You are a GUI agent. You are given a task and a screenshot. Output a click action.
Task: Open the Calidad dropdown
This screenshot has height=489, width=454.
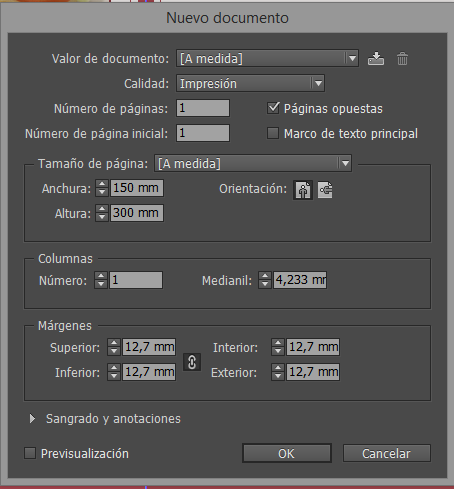[x=250, y=83]
